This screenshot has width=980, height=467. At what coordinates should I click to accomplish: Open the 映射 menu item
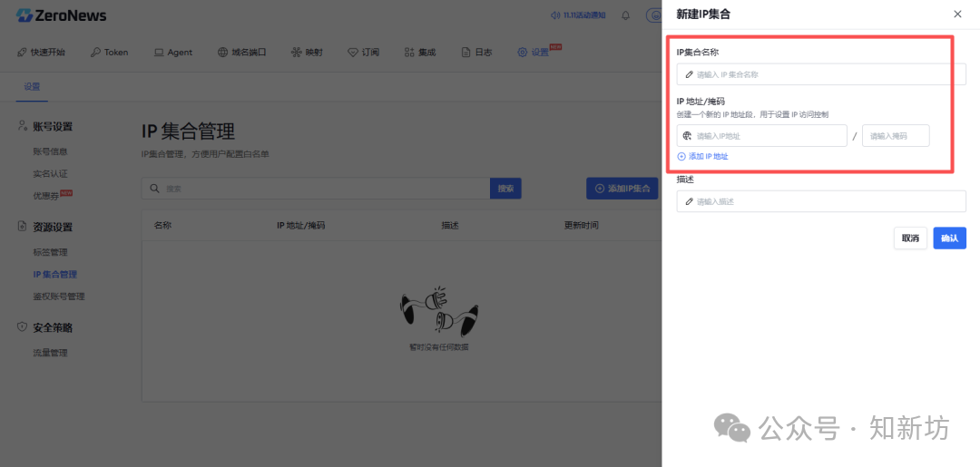pos(307,53)
